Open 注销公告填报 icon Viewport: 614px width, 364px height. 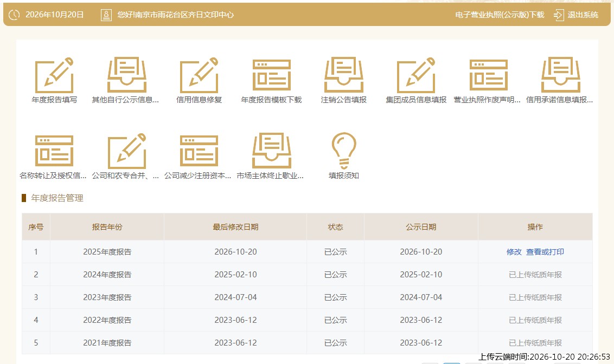344,75
